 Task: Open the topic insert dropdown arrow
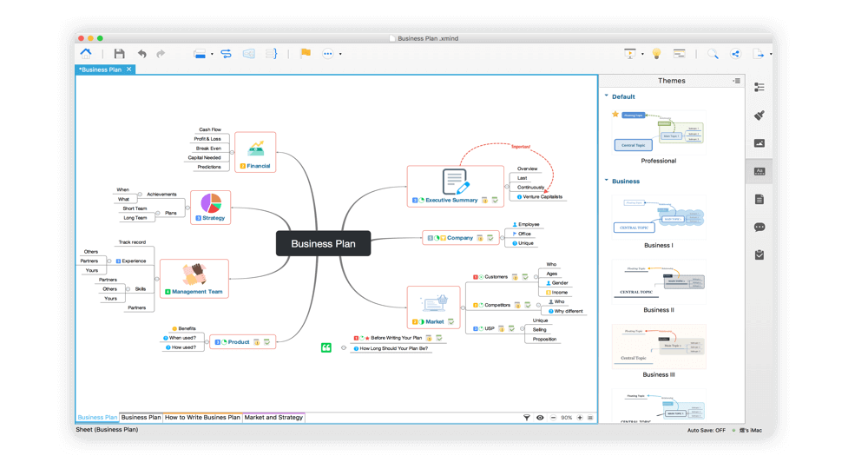212,54
